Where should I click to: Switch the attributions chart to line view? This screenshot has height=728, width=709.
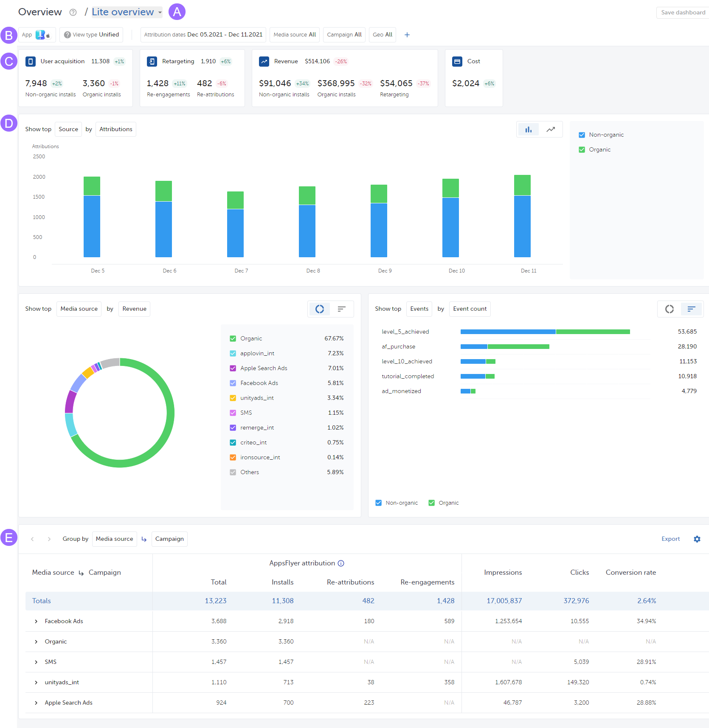click(x=551, y=129)
